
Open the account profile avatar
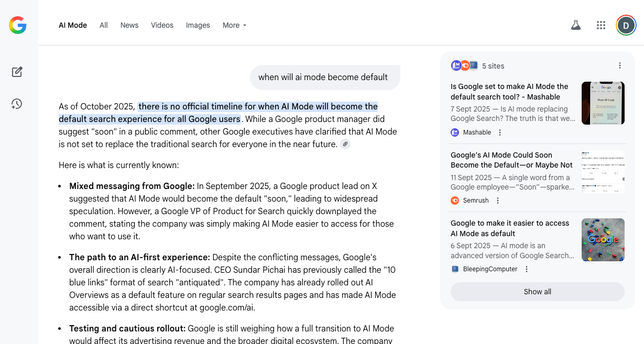point(626,25)
